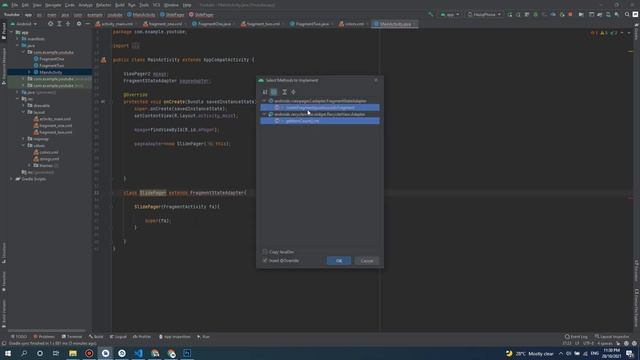The height and width of the screenshot is (360, 640).
Task: Enable the Copy JavaDoc checkbox
Action: [265, 252]
